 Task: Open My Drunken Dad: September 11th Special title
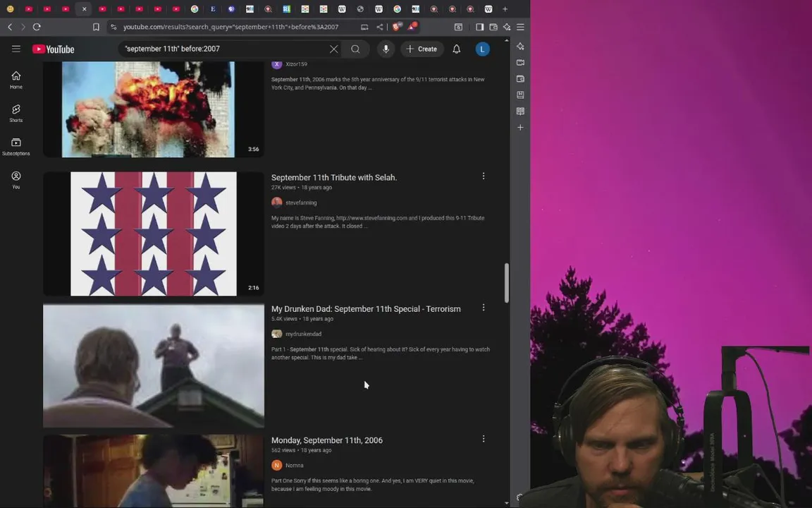(366, 309)
